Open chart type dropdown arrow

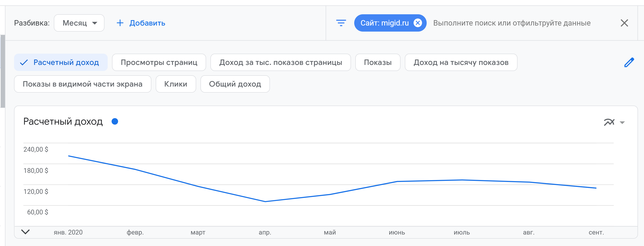622,122
